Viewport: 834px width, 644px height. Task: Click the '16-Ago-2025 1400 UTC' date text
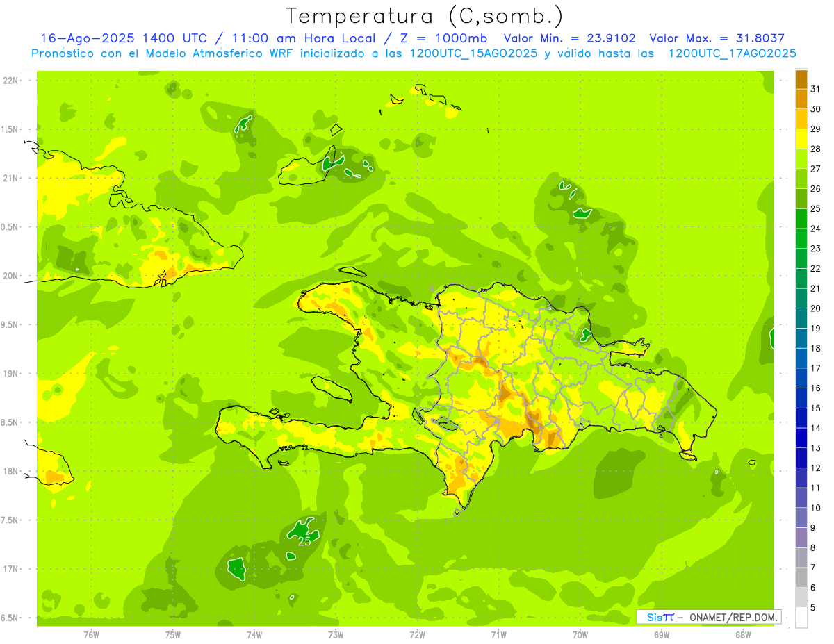pos(123,38)
